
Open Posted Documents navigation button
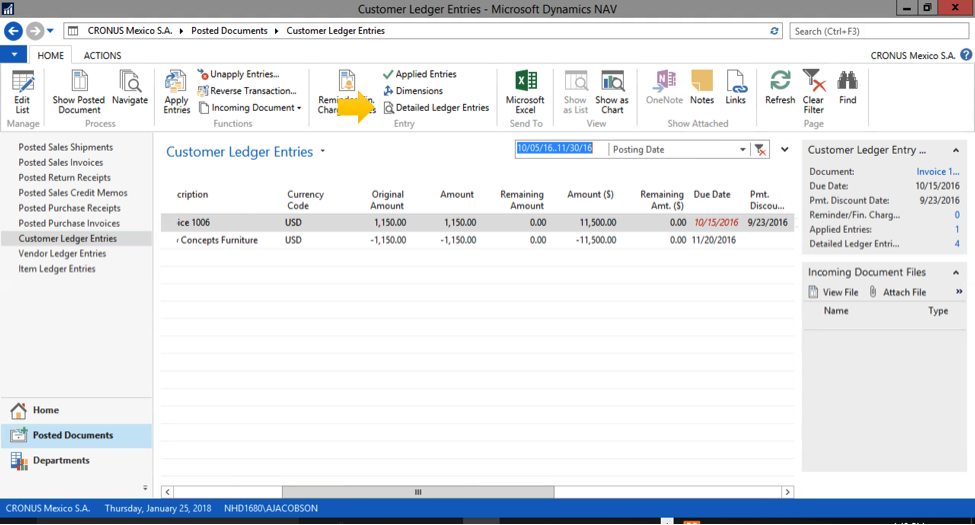tap(76, 435)
